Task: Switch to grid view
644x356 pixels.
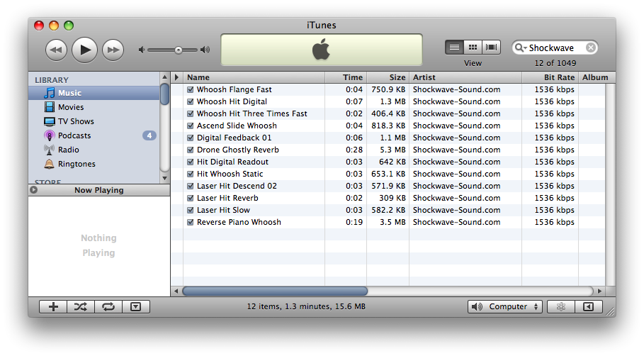Action: click(x=473, y=48)
